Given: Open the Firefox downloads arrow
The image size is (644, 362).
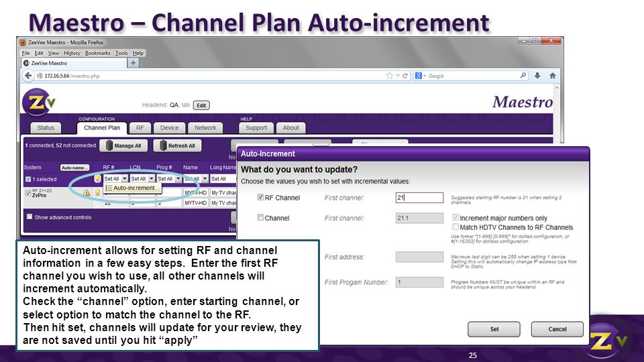Looking at the screenshot, I should point(537,76).
